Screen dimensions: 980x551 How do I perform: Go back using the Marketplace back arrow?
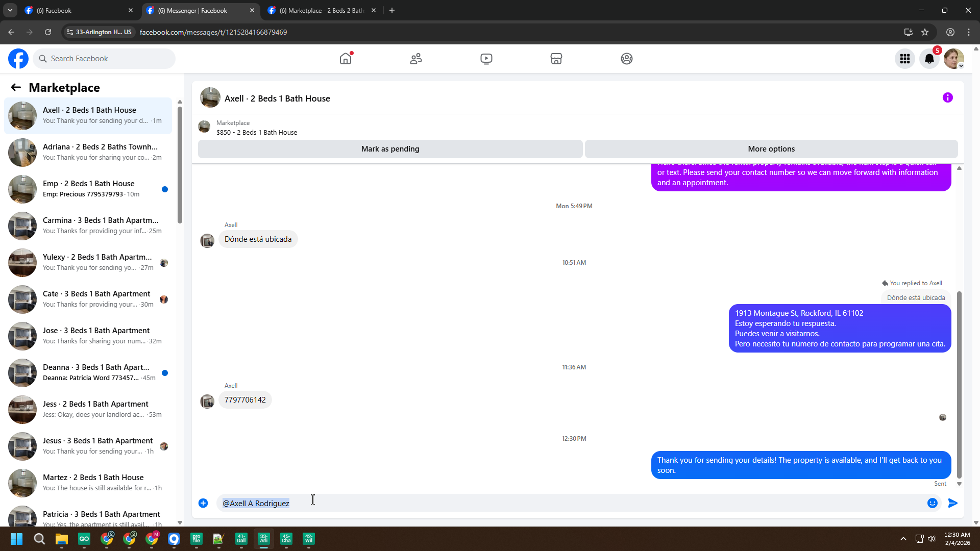[16, 87]
